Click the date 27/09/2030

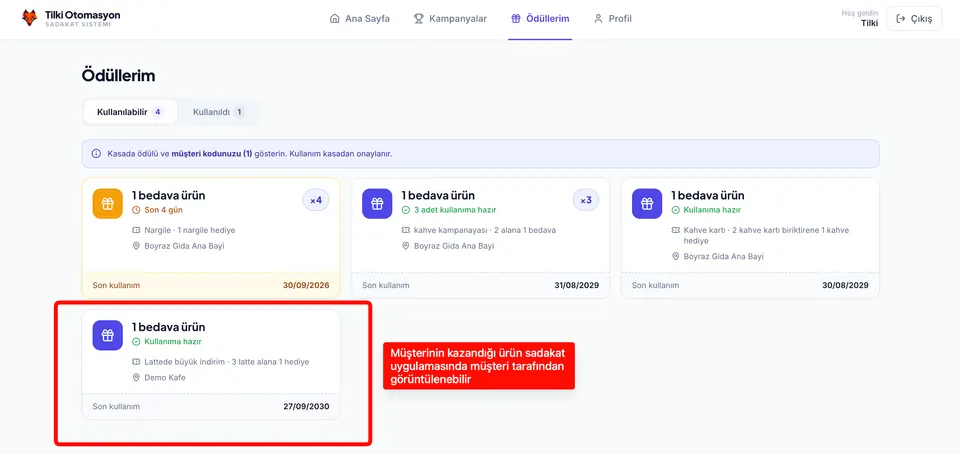[306, 406]
